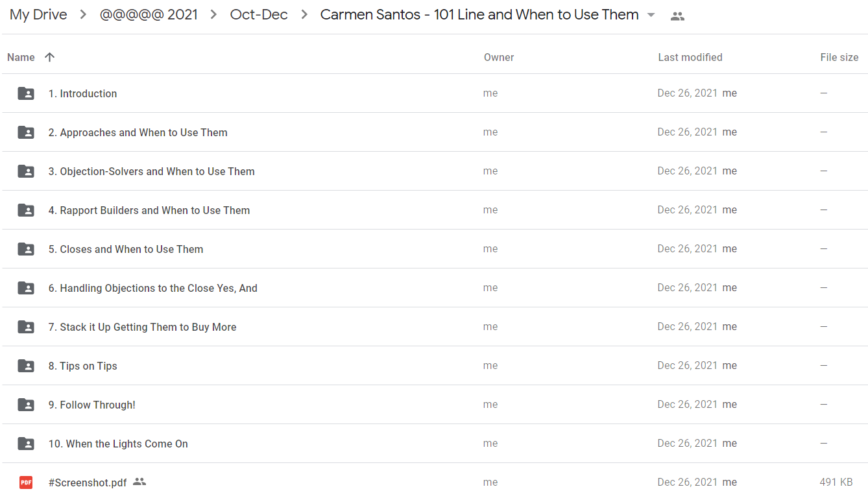Select folder 3. Objection-Solvers and When to Use Them
Viewport: 868px width, 500px height.
click(x=435, y=171)
